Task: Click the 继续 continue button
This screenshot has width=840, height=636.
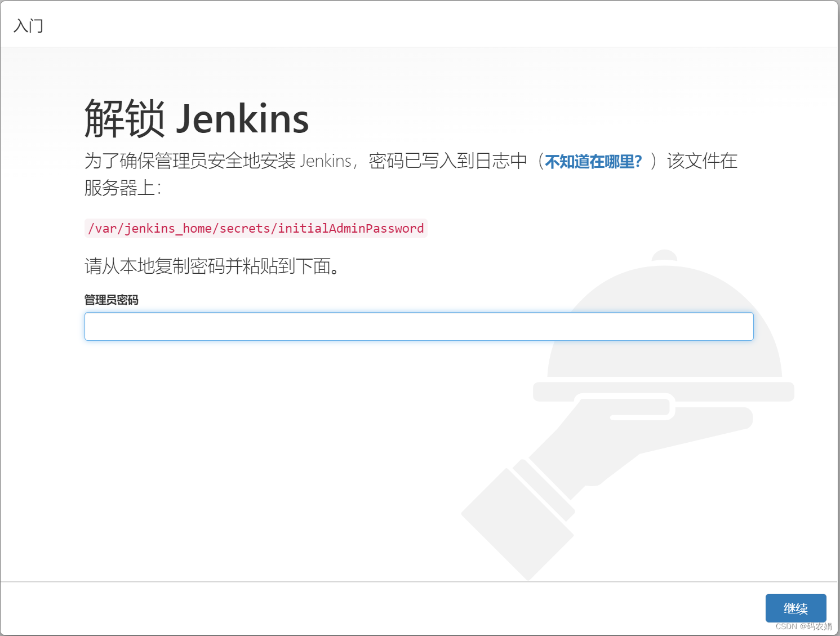Action: tap(795, 608)
